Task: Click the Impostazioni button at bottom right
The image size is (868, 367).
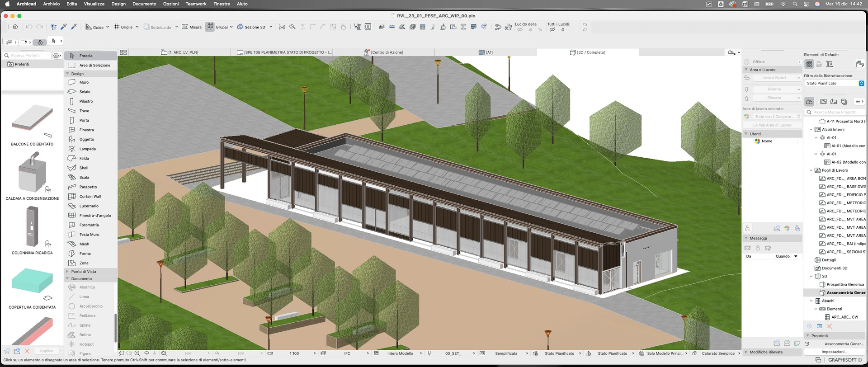Action: point(834,352)
